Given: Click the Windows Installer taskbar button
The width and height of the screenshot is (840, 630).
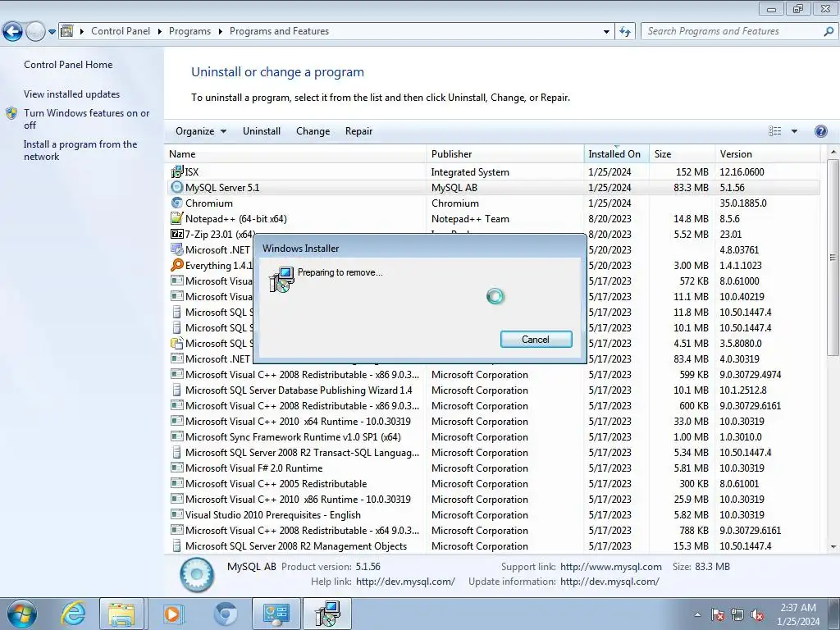Looking at the screenshot, I should coord(327,614).
